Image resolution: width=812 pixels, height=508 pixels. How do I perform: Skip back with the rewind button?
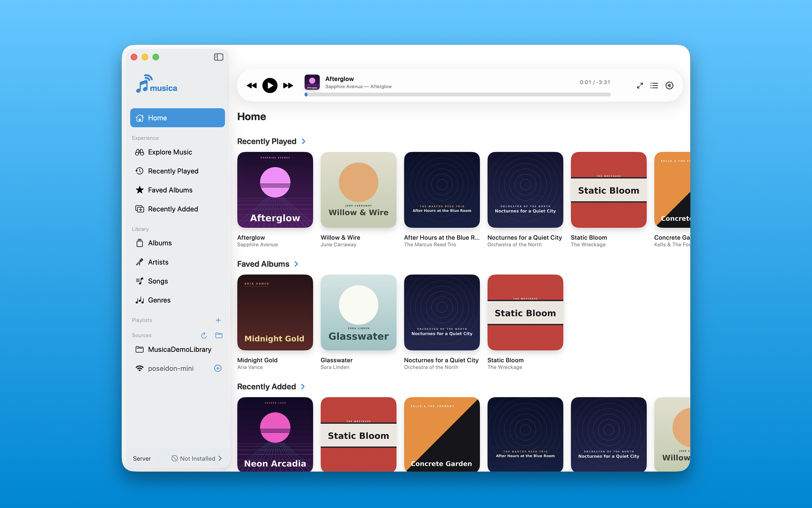[252, 86]
